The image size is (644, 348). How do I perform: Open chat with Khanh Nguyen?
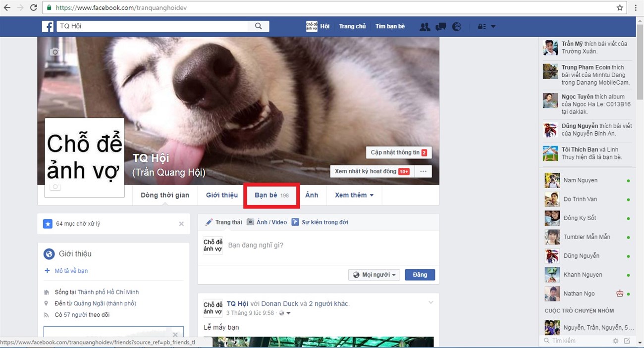point(587,275)
